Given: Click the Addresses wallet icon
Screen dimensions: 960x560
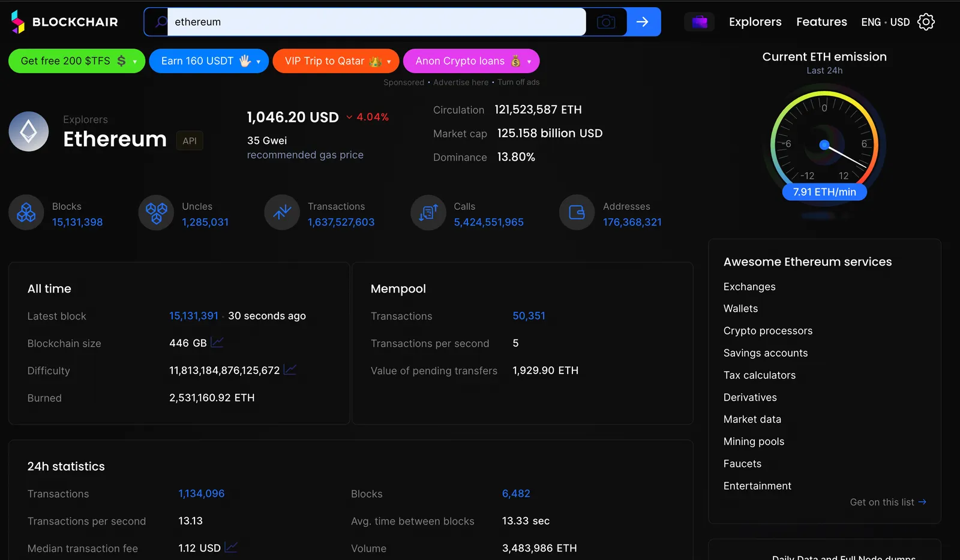Looking at the screenshot, I should [x=577, y=212].
